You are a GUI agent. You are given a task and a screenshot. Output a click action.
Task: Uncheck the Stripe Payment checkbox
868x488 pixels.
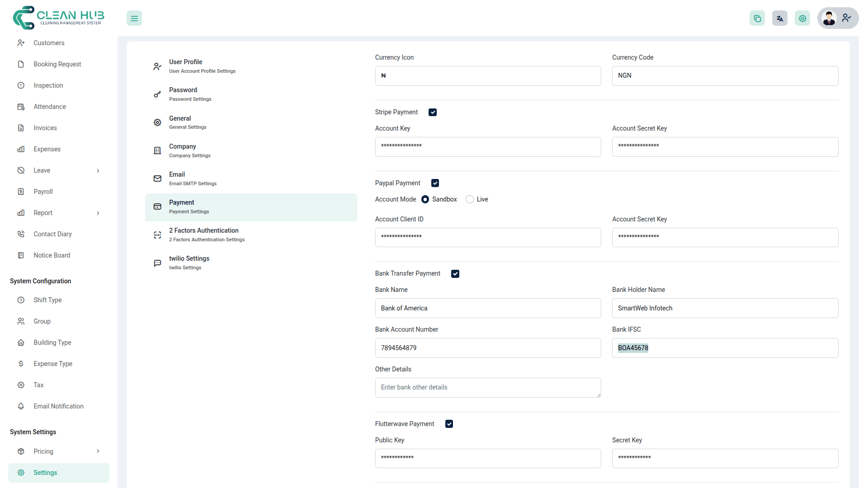coord(433,113)
